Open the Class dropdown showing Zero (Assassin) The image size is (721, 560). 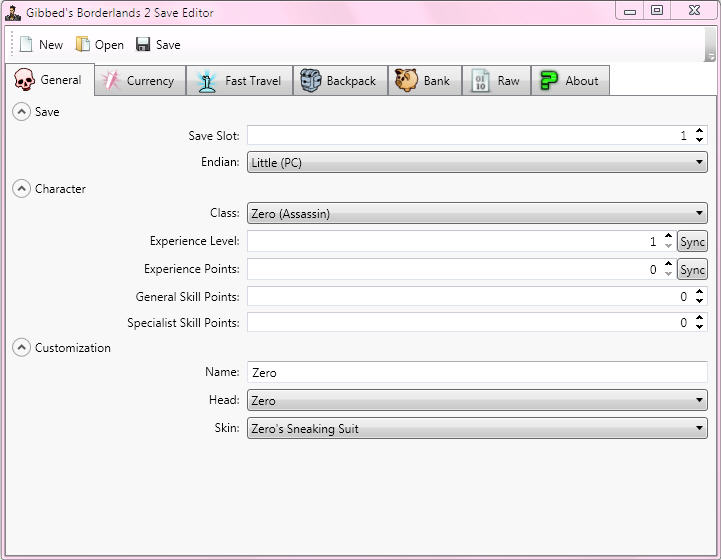coord(477,213)
